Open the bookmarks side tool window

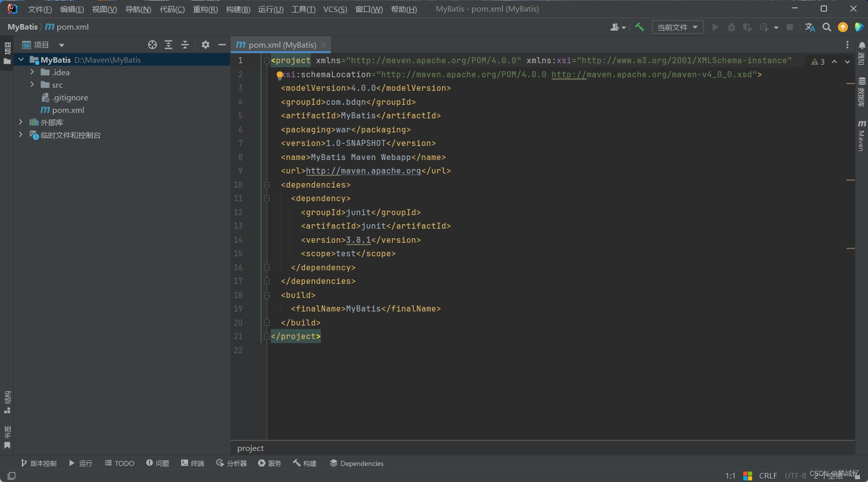click(7, 437)
